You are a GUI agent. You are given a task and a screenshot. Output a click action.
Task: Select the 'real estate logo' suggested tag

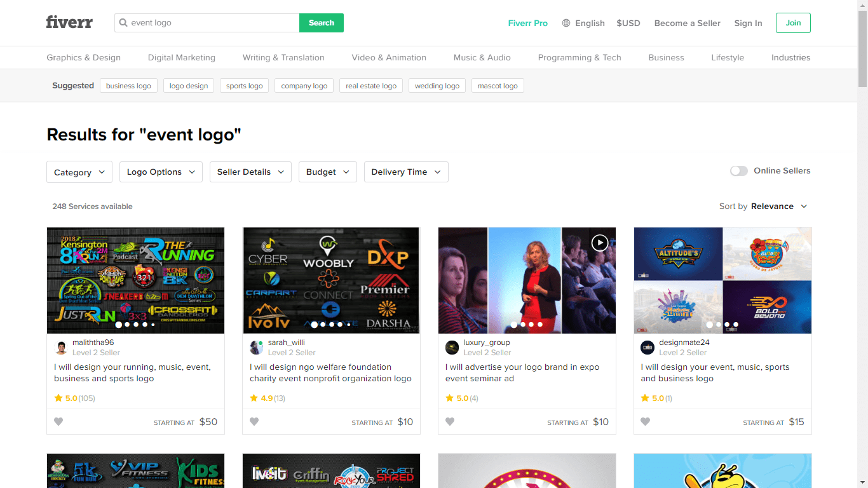[x=371, y=86]
